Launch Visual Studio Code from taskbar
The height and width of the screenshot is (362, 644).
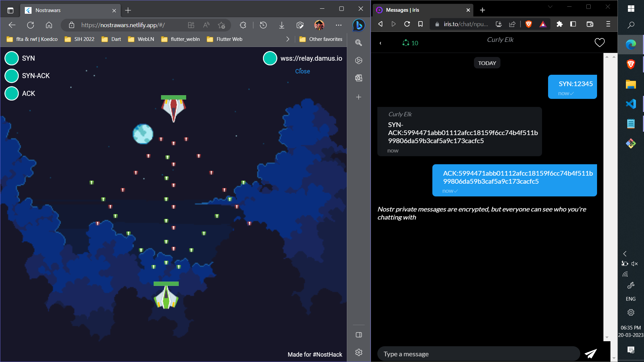tap(631, 104)
